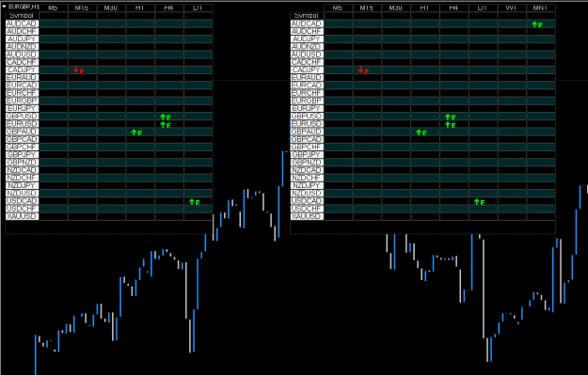Viewport: 588px width, 375px height.
Task: Select AUDJPY row label in right dashboard
Action: [x=307, y=39]
